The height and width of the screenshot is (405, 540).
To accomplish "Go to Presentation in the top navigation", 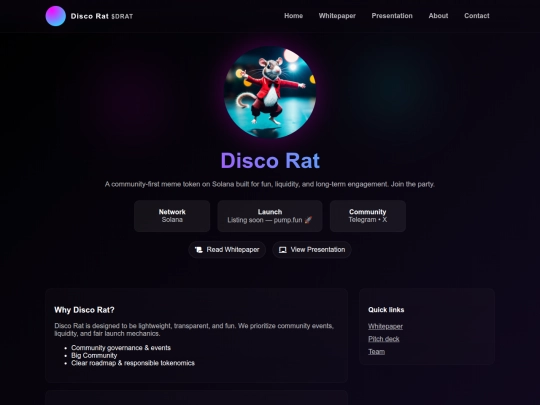I will pyautogui.click(x=392, y=16).
